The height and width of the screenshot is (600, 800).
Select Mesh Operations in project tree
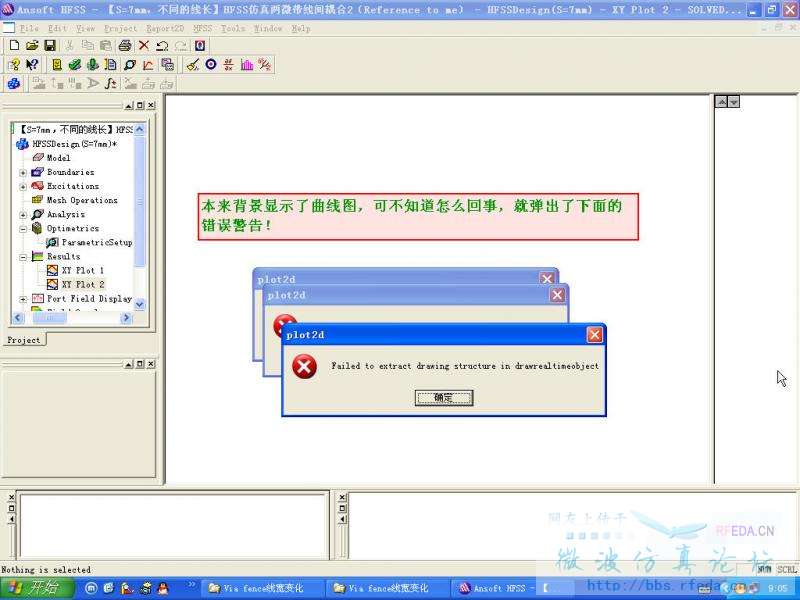click(x=82, y=200)
